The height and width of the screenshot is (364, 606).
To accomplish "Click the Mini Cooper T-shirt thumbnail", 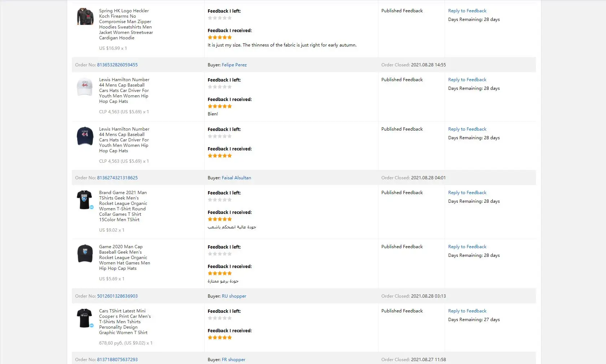I will (85, 318).
